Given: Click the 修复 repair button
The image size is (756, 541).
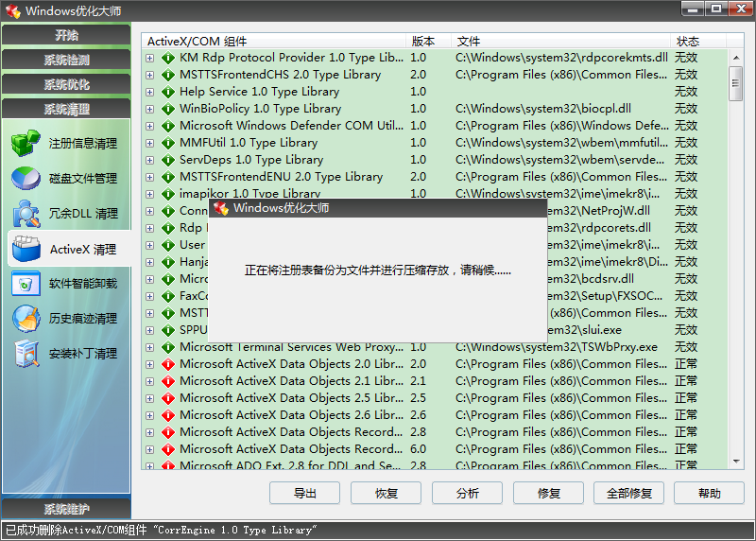Looking at the screenshot, I should point(548,493).
